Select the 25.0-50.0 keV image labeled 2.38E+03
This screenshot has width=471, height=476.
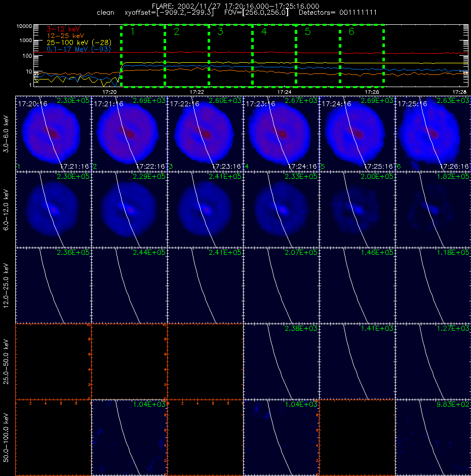281,362
